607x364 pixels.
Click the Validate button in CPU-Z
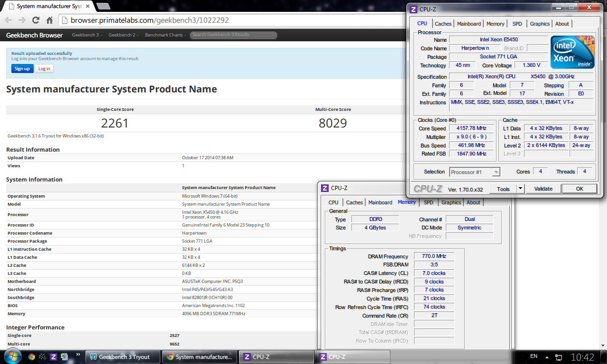coord(543,189)
